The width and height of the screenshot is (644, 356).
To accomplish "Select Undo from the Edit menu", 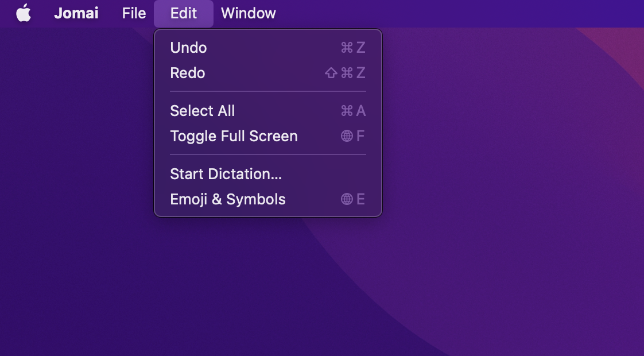I will tap(188, 48).
